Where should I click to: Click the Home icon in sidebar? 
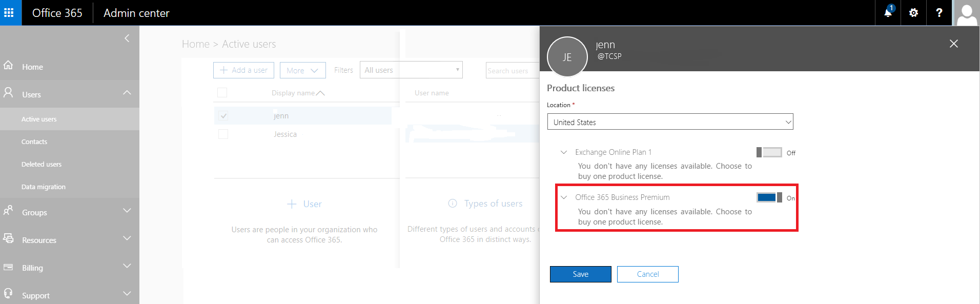[8, 66]
